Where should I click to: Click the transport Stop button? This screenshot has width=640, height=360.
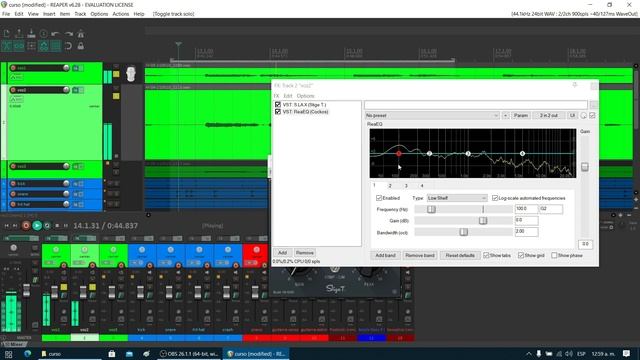pos(57,225)
